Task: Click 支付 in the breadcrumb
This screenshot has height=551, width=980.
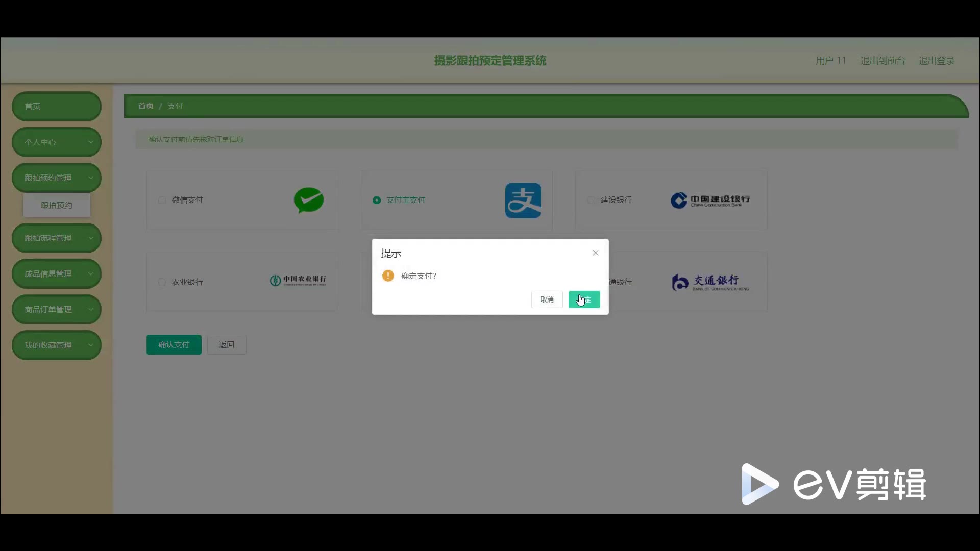Action: point(175,106)
